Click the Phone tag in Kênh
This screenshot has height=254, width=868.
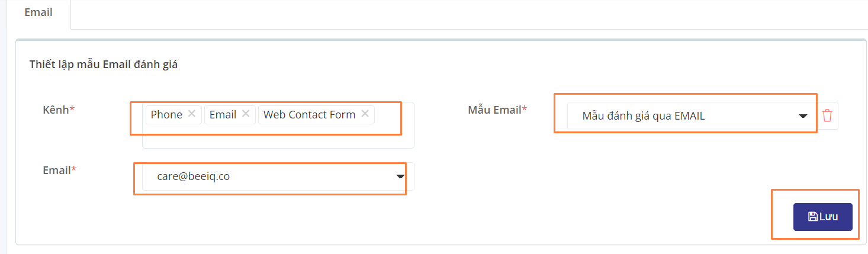click(166, 114)
